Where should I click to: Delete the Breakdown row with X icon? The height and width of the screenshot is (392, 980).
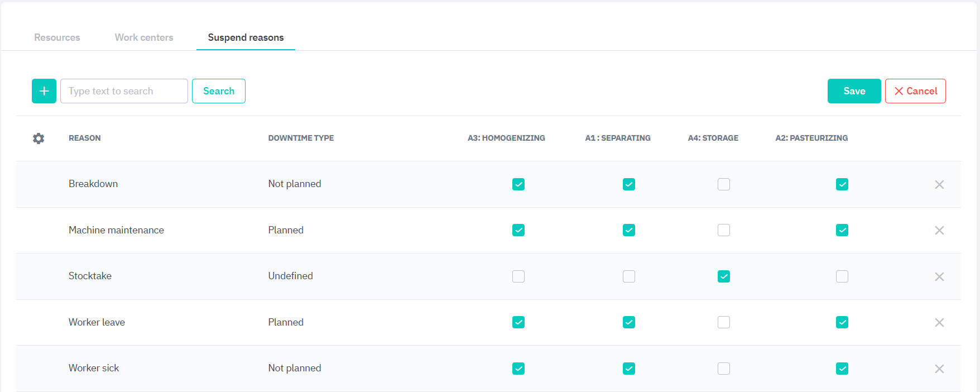pyautogui.click(x=939, y=184)
